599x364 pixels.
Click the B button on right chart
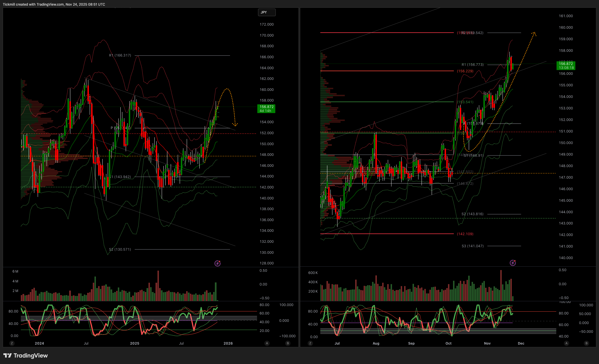tap(586, 343)
